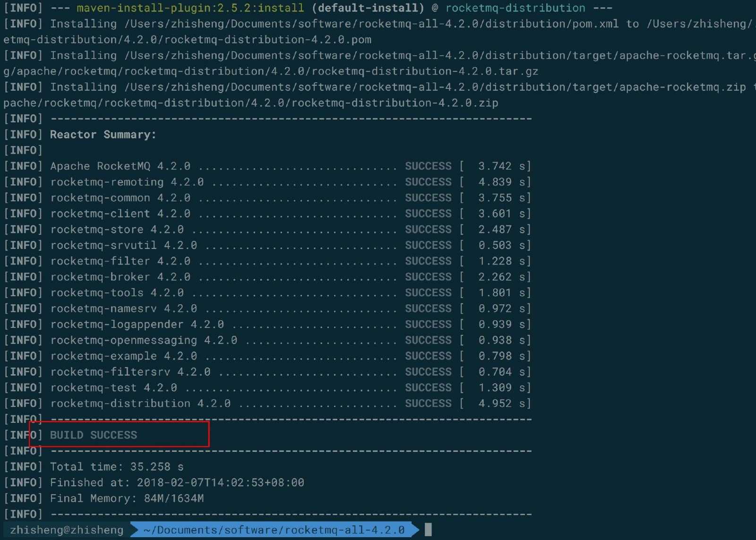
Task: Click the '0.704 s' build time
Action: [x=502, y=372]
